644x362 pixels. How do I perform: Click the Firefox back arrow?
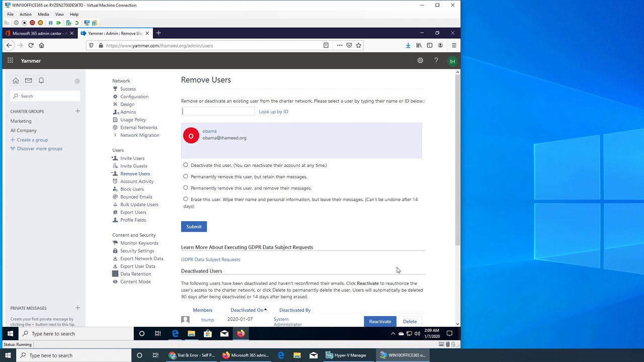[9, 45]
